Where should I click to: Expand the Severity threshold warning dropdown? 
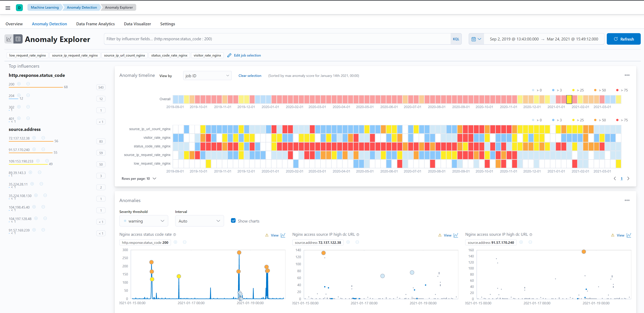tap(144, 221)
